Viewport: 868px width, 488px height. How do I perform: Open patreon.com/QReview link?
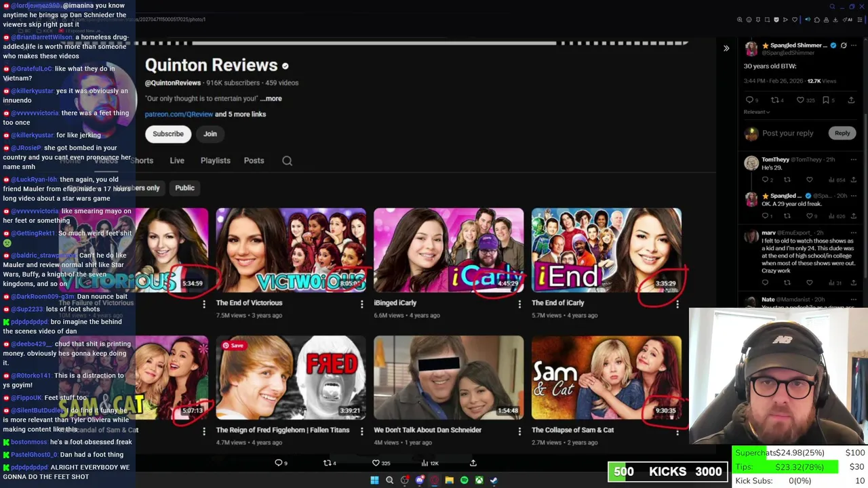179,114
